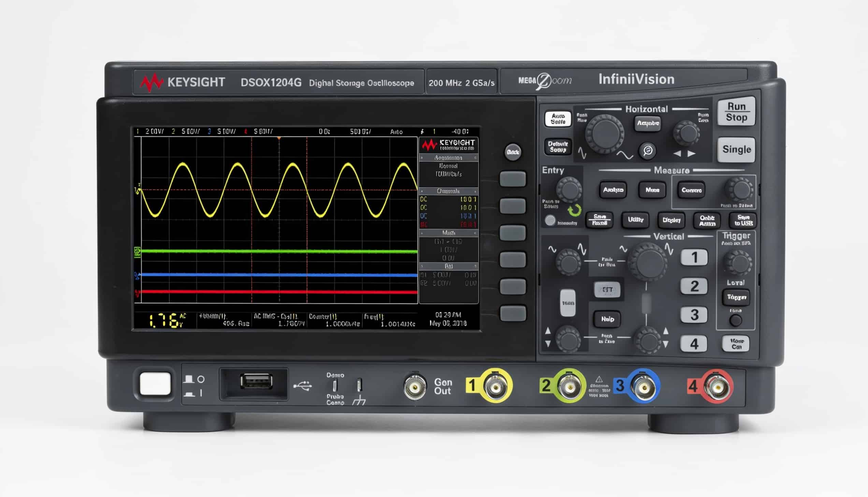Click the large Horizontal scale knob
This screenshot has height=497, width=868.
tap(604, 134)
